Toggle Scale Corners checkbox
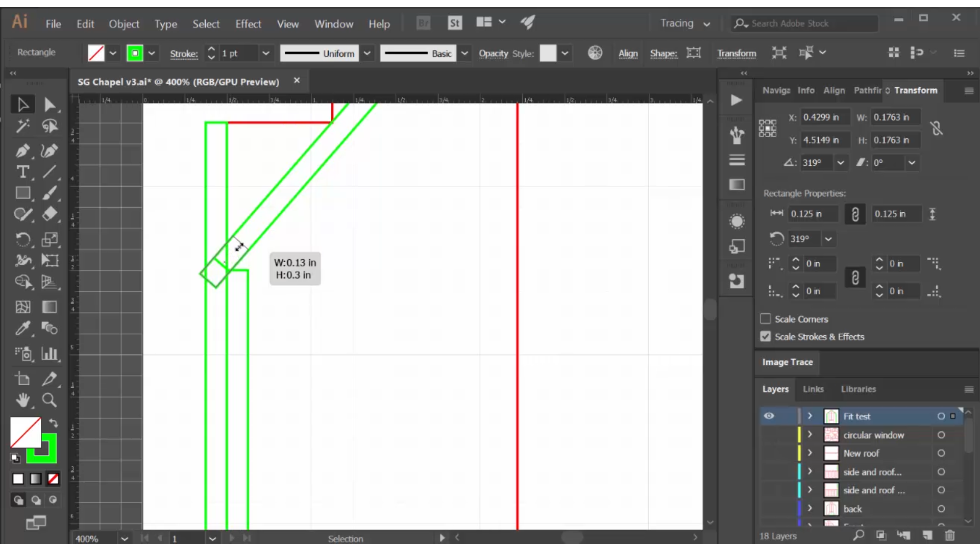The height and width of the screenshot is (551, 980). [765, 318]
